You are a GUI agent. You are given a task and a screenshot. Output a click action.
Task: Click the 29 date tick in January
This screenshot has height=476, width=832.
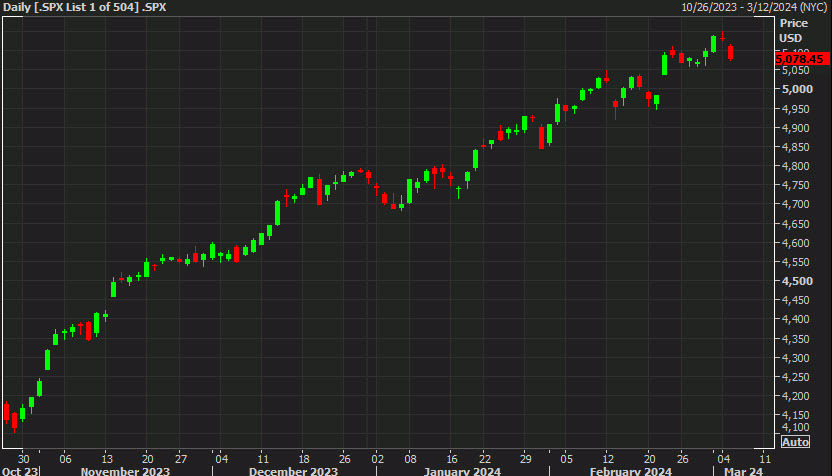coord(525,459)
